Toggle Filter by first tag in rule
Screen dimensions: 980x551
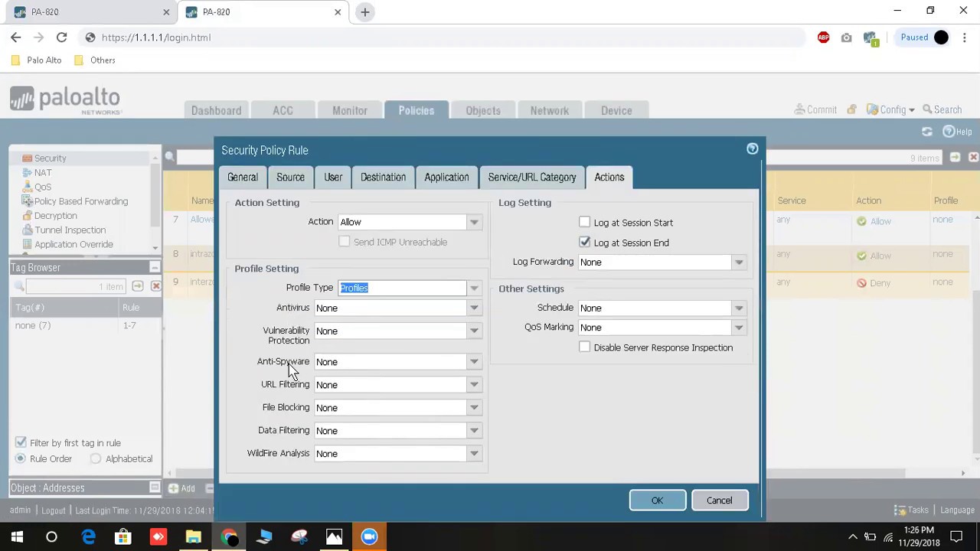(21, 442)
